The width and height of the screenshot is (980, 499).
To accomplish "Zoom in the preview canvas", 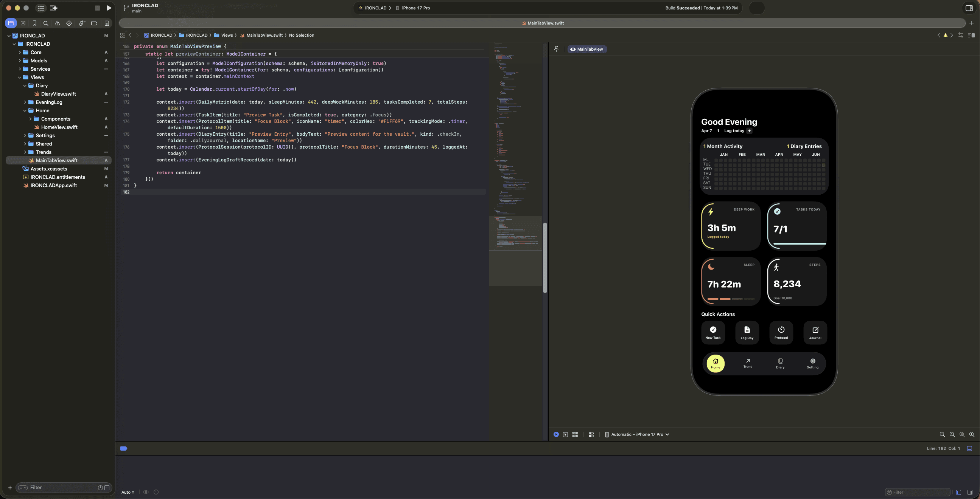I will click(972, 434).
